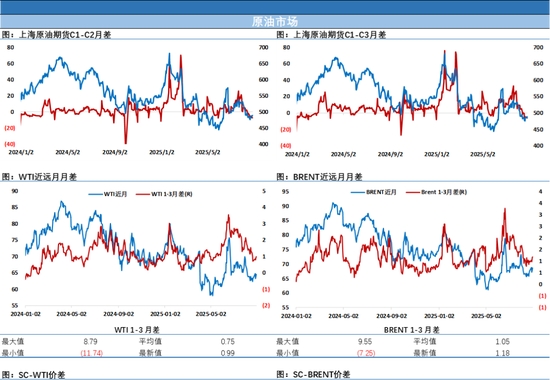Click 2025-05-02 date on the BRENT chart axis
550x380 pixels.
486,316
